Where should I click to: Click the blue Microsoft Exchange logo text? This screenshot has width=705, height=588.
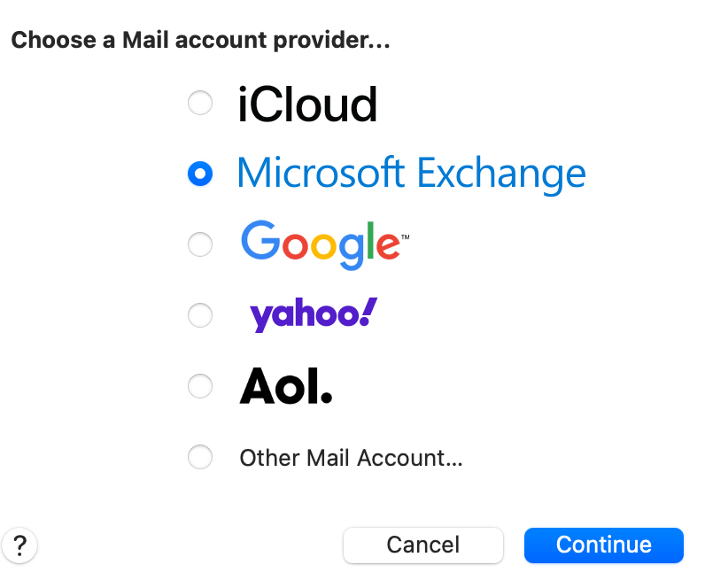pyautogui.click(x=412, y=174)
